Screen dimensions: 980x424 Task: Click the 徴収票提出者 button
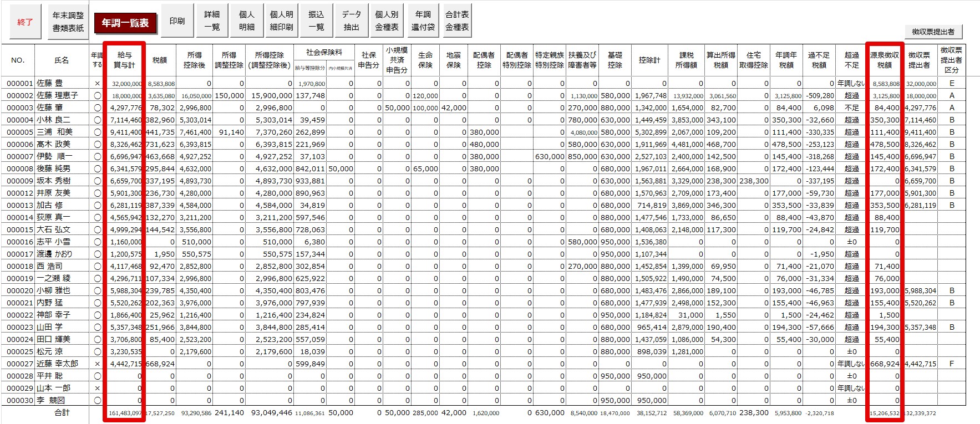click(x=933, y=32)
